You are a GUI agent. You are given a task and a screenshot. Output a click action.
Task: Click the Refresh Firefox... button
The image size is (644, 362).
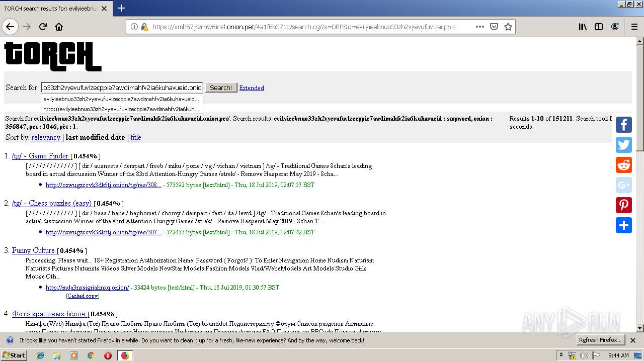point(600,340)
